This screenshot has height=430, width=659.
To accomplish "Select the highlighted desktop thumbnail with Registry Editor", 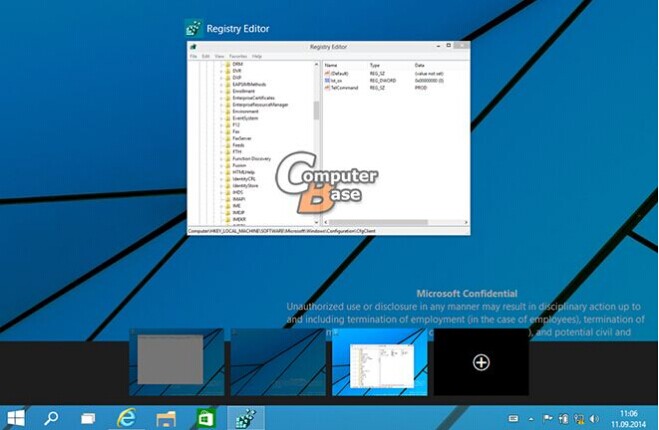I will (x=380, y=362).
